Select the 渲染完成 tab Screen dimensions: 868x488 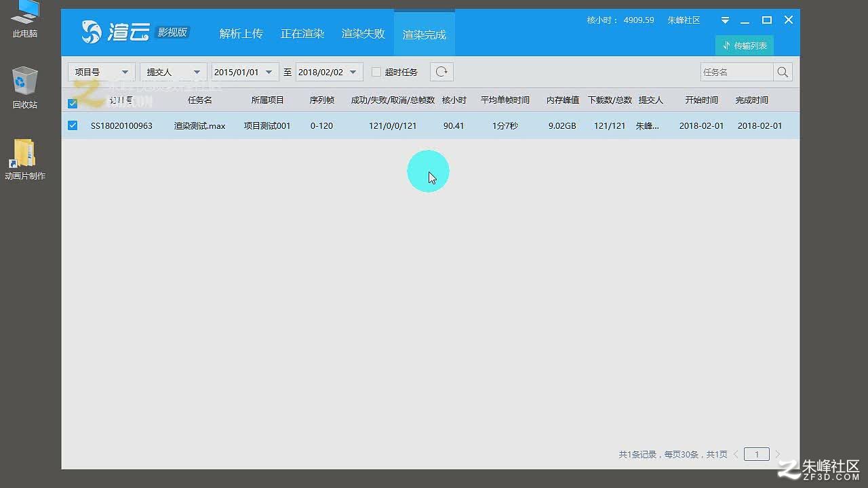click(x=425, y=34)
